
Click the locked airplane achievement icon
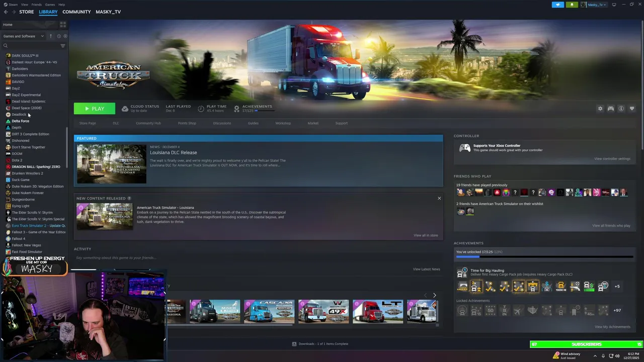(518, 311)
